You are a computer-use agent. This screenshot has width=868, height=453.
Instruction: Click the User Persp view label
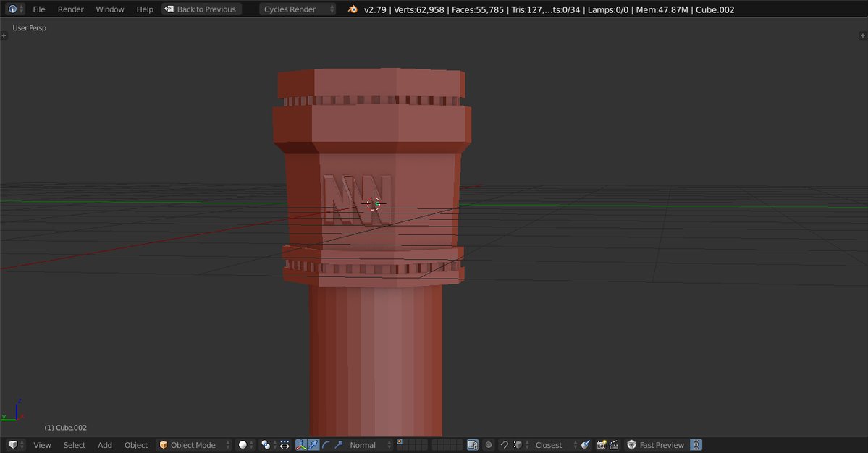30,27
